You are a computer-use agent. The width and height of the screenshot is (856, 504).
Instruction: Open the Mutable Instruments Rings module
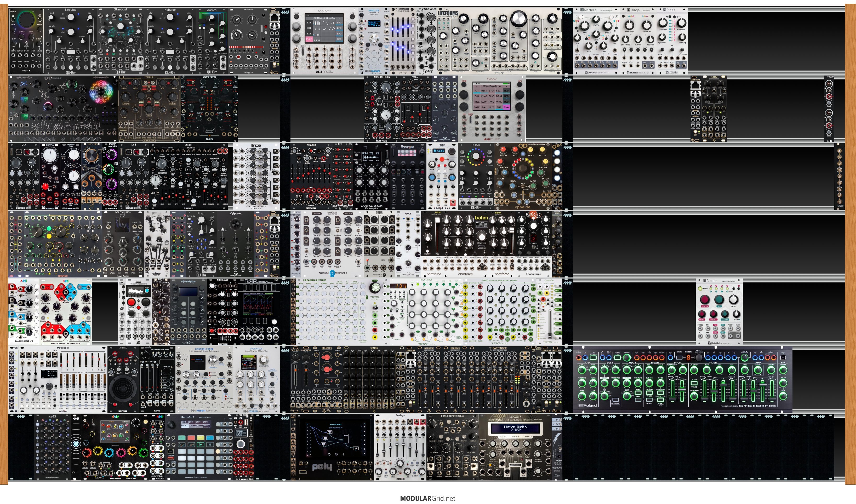(x=638, y=41)
